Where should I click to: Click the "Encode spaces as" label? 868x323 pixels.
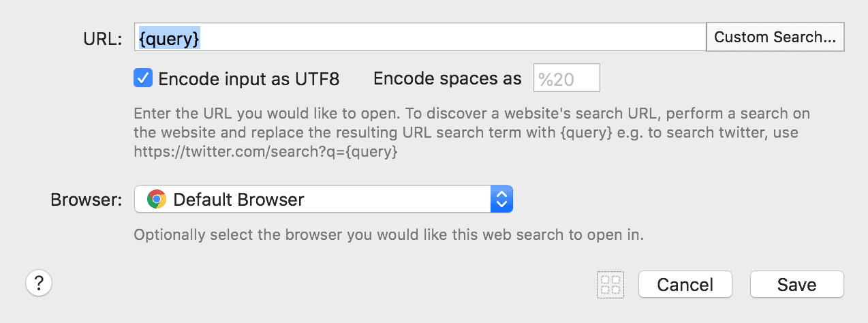(448, 79)
